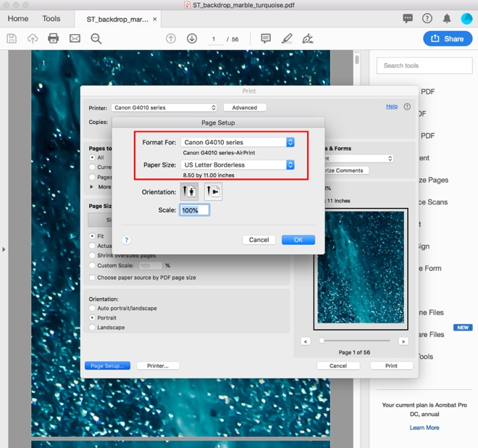Switch to Tools tab

tap(51, 19)
